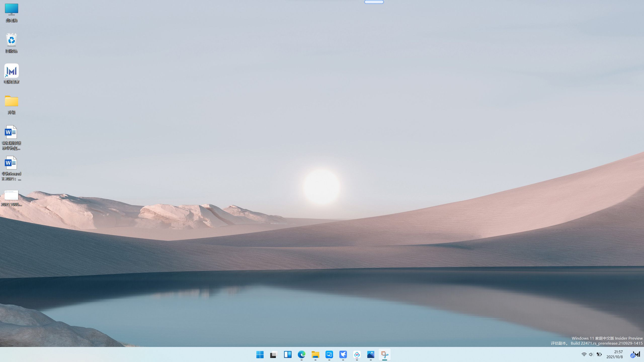Open File Explorer from taskbar

pyautogui.click(x=315, y=354)
